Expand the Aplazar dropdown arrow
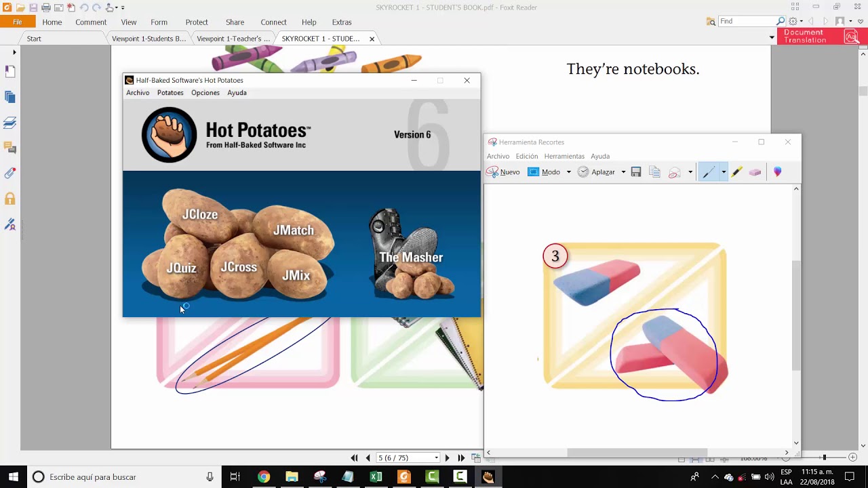868x488 pixels. [x=623, y=172]
